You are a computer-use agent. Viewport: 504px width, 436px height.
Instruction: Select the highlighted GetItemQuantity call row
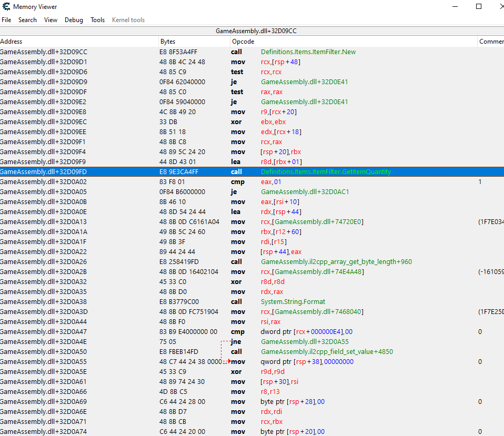[x=326, y=172]
